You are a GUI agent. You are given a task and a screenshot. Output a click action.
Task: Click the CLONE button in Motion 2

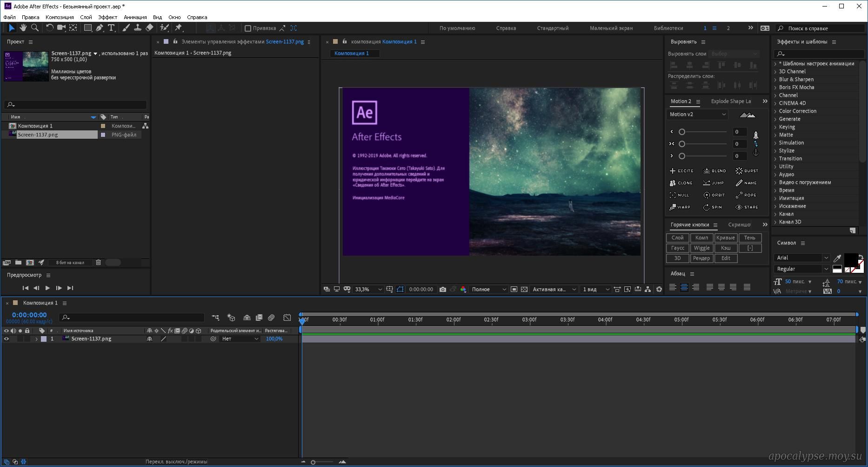(x=681, y=183)
